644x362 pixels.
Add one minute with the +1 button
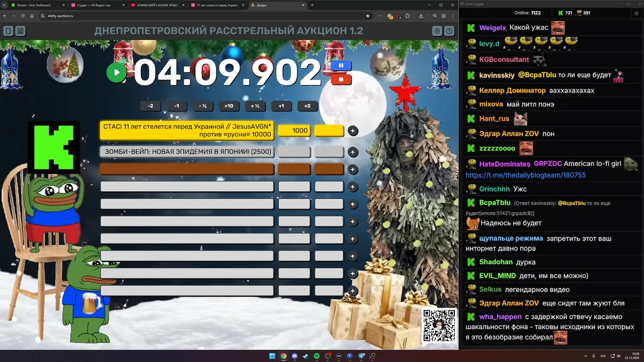click(x=281, y=106)
